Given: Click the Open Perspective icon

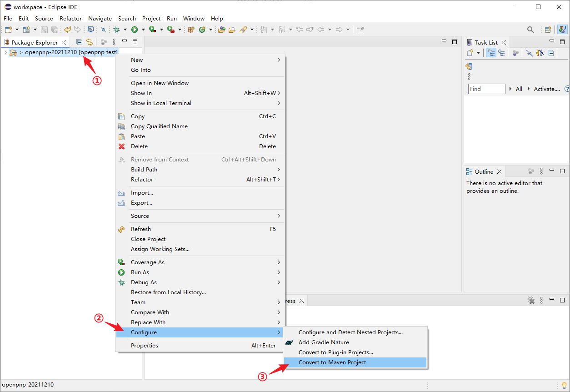Looking at the screenshot, I should [x=548, y=30].
